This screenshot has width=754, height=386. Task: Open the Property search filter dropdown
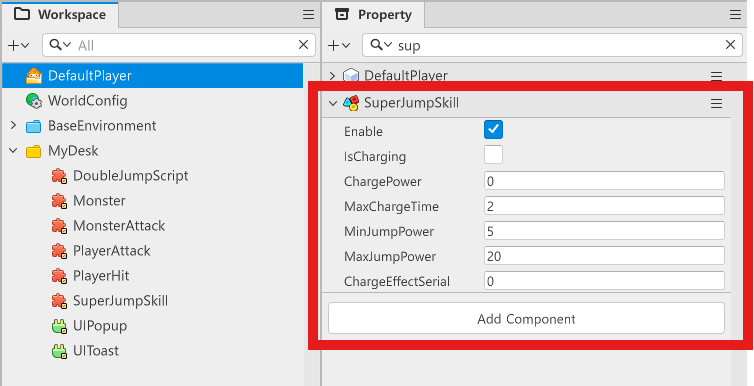pyautogui.click(x=381, y=45)
